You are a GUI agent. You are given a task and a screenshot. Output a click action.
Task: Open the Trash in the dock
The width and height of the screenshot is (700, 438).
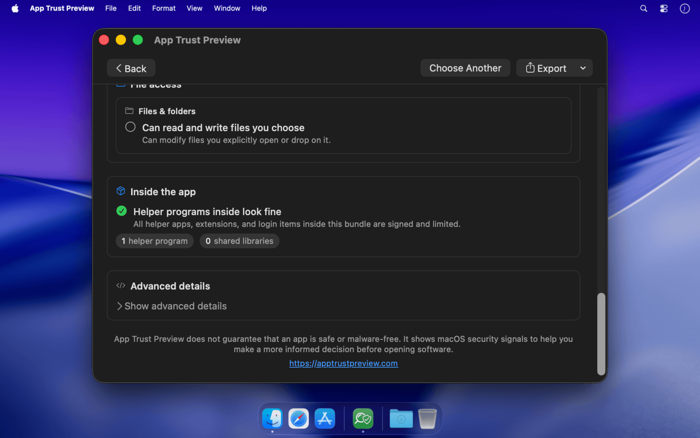point(427,418)
